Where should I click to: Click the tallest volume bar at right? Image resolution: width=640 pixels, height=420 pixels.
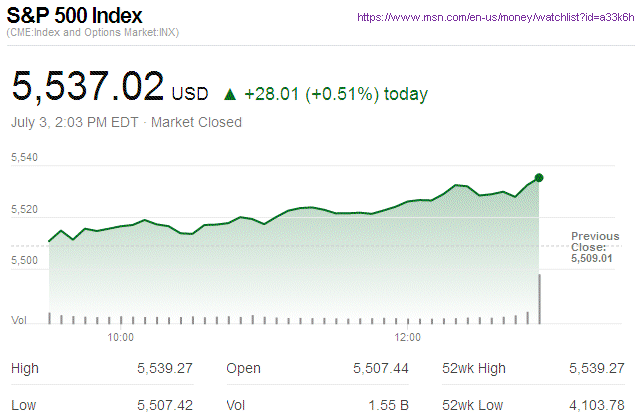point(539,298)
